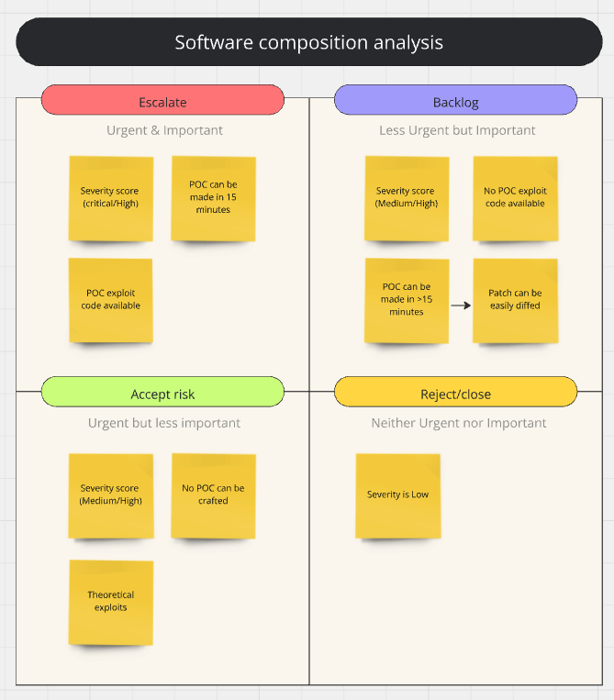This screenshot has width=614, height=700.
Task: Select the 'Theoretical exploits' sticky note
Action: (110, 602)
